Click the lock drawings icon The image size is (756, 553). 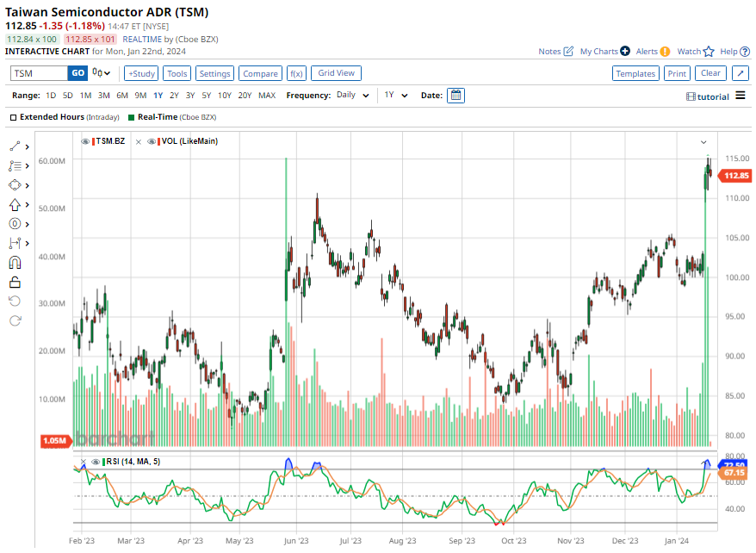[15, 282]
